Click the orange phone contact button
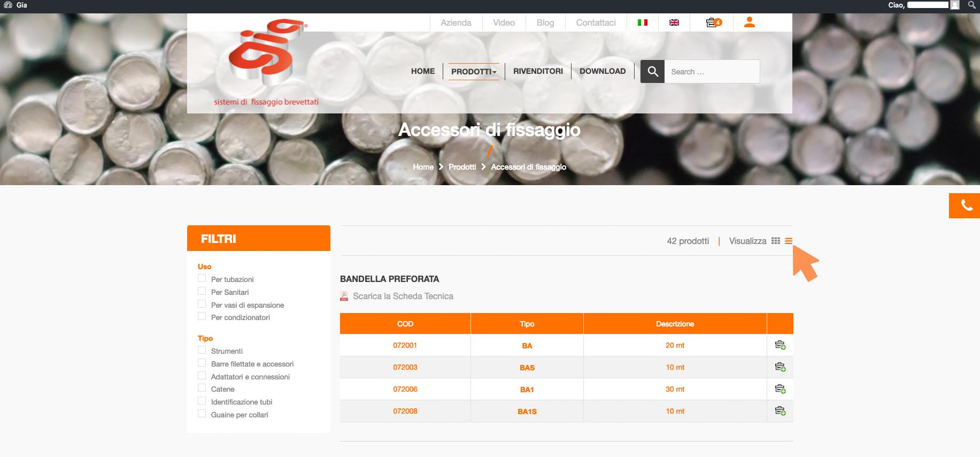 pos(966,205)
